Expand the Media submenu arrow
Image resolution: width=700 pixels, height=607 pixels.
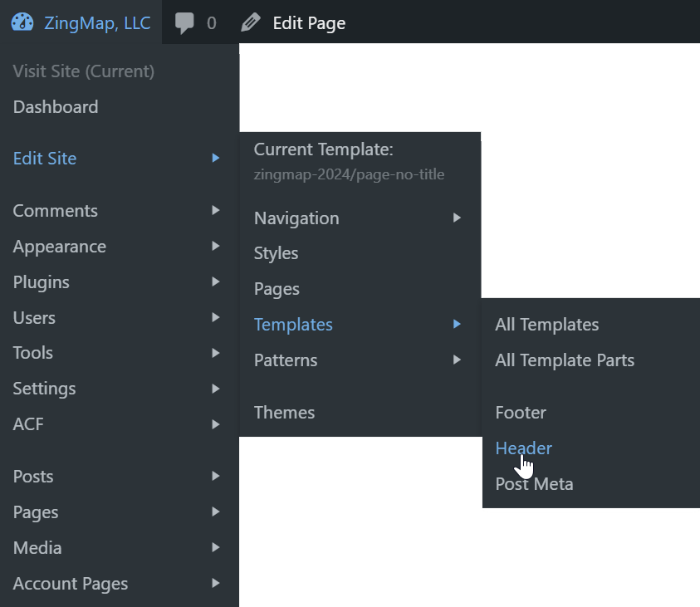click(216, 548)
